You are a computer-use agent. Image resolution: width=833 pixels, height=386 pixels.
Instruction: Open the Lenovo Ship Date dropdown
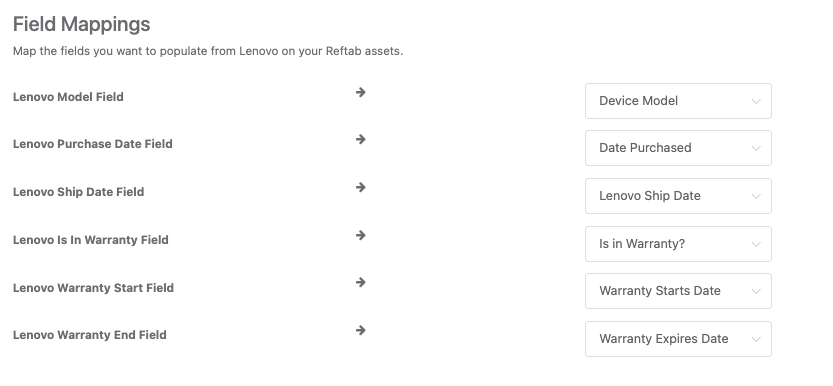678,196
